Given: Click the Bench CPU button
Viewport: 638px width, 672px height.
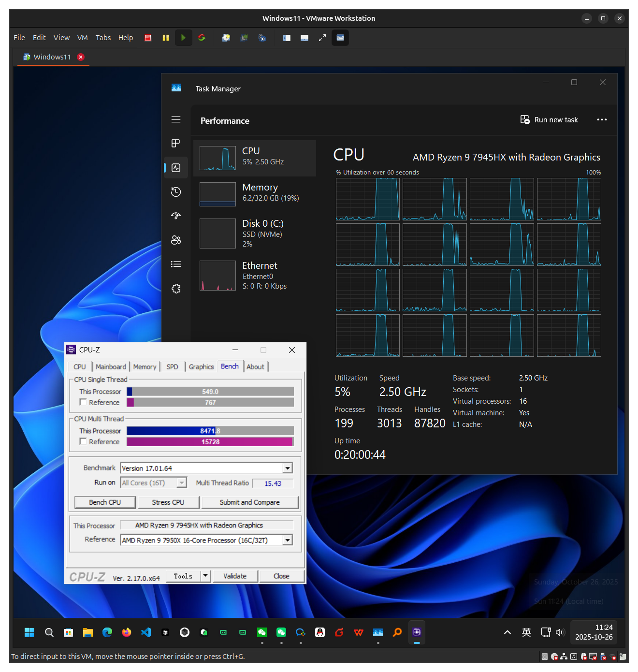Looking at the screenshot, I should (x=105, y=502).
